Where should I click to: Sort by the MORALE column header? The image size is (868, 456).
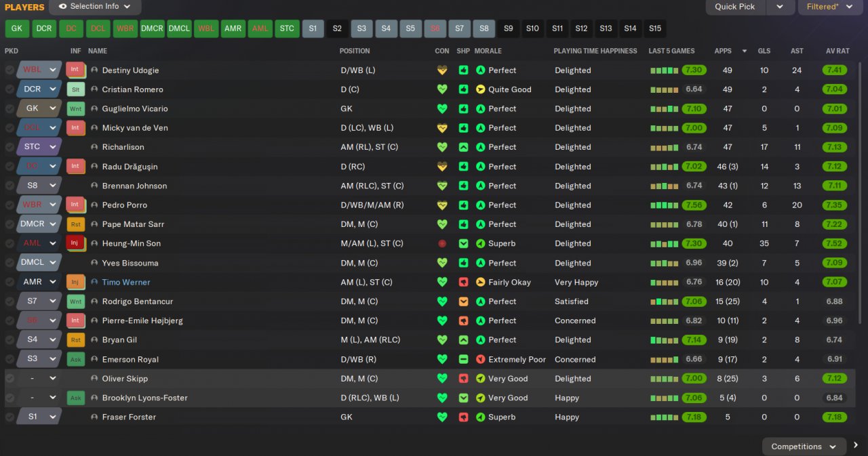[488, 51]
